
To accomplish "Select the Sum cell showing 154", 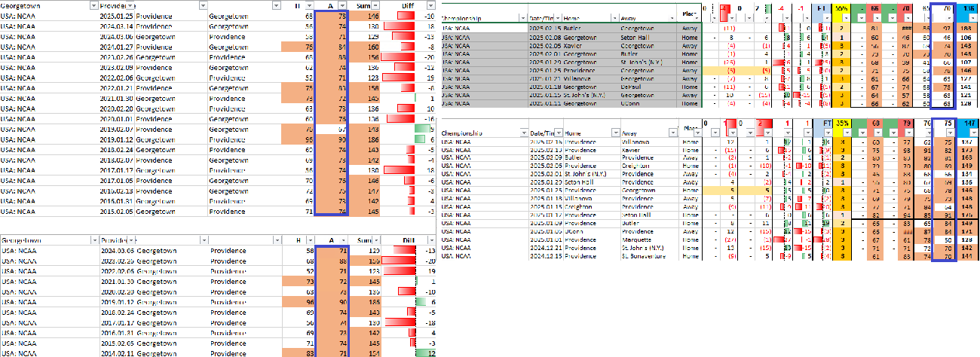I will click(x=366, y=353).
